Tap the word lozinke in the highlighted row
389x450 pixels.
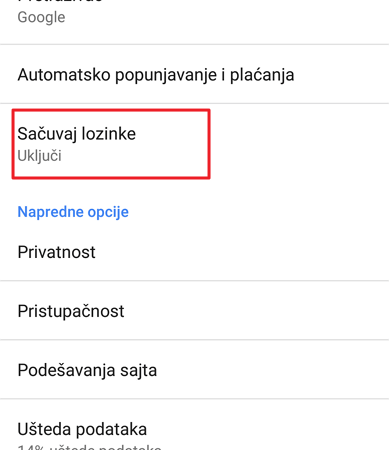pos(109,134)
